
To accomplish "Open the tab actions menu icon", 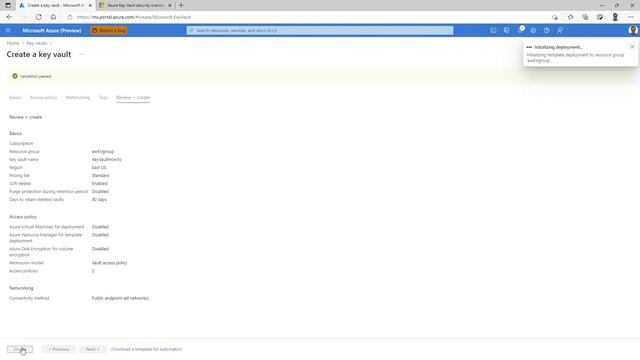I will tap(8, 5).
